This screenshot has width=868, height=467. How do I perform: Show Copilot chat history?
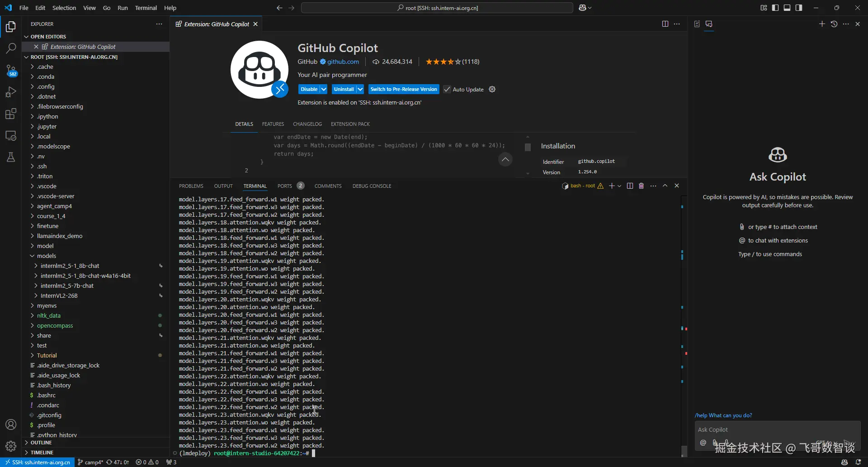[x=834, y=24]
